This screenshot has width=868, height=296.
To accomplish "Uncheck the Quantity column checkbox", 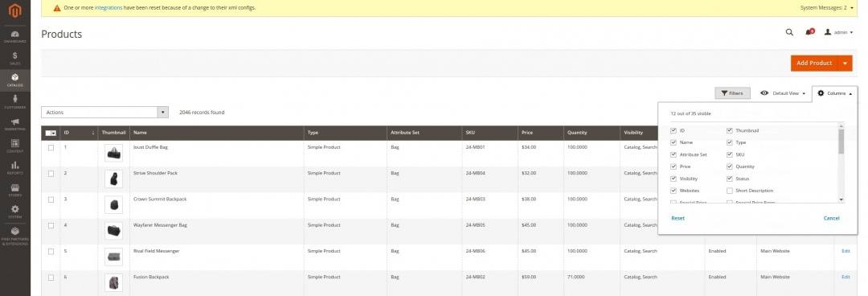I will click(x=730, y=166).
